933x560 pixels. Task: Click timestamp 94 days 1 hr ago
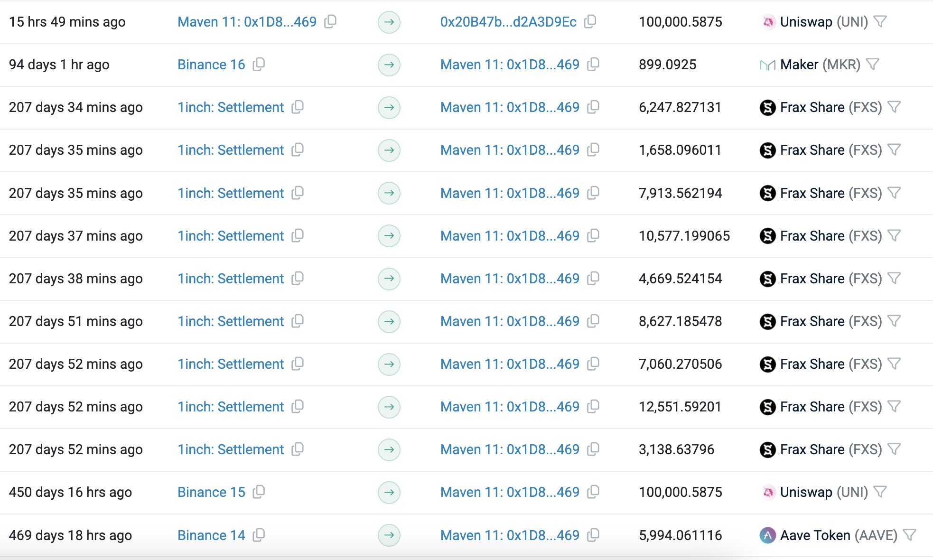[x=59, y=65]
